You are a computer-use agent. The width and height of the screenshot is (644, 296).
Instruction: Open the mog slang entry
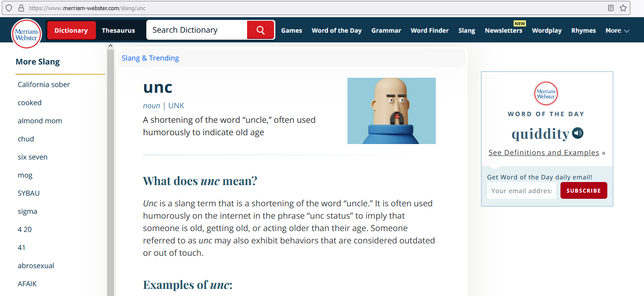(25, 175)
